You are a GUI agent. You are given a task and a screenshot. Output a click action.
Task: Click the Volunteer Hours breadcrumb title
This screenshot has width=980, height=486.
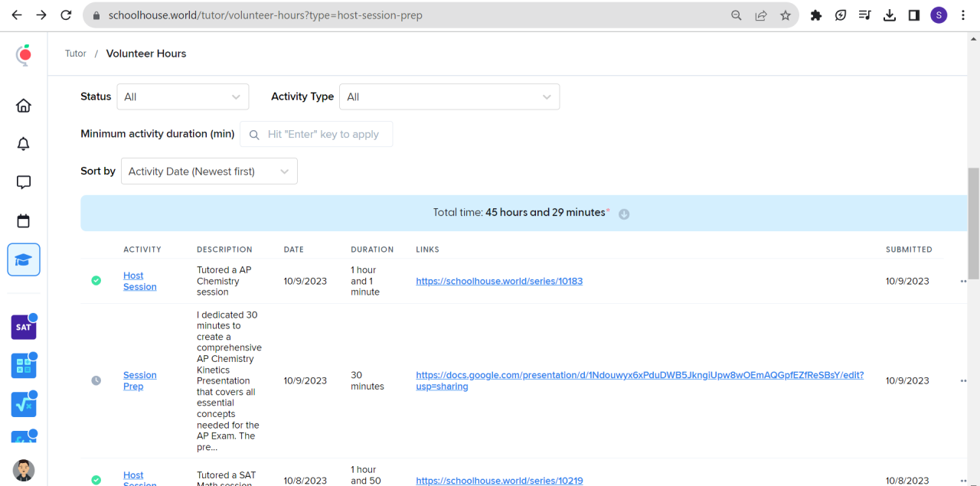pyautogui.click(x=146, y=54)
